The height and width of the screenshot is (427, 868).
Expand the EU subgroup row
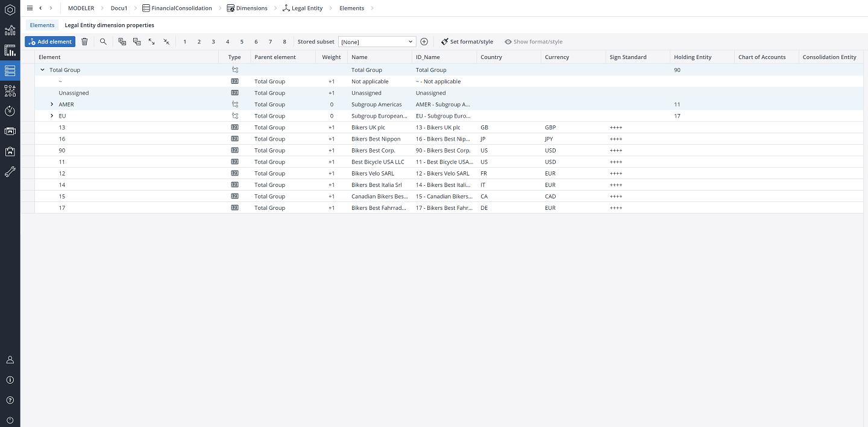[52, 116]
